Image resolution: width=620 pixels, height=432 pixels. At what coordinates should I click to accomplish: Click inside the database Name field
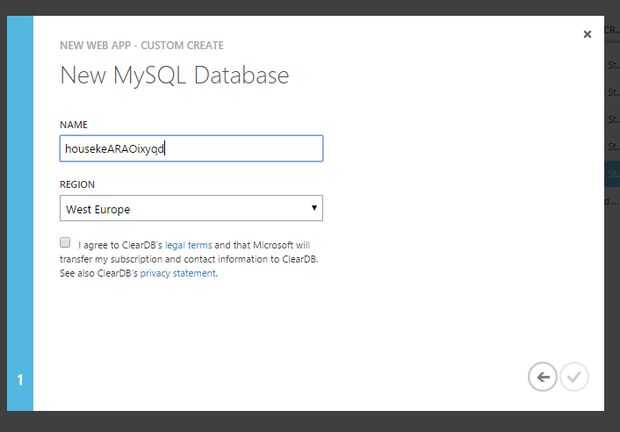[x=190, y=148]
